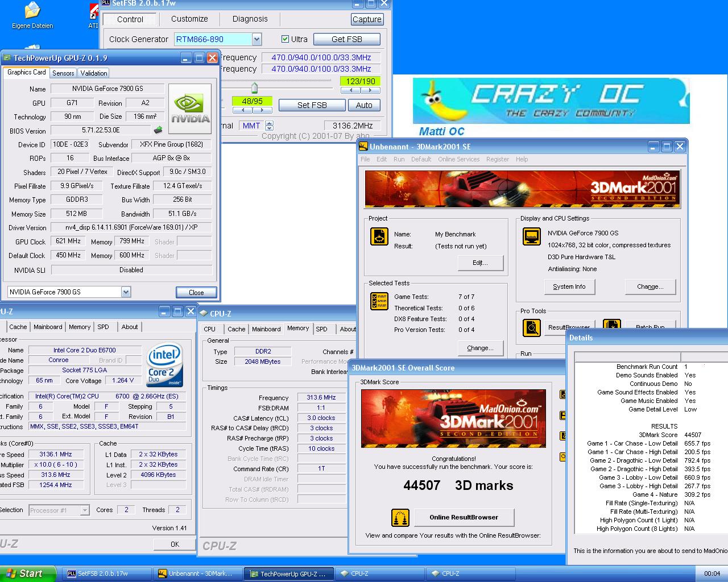This screenshot has width=728, height=582.
Task: Click the GPU-Z title bar icon
Action: point(7,58)
